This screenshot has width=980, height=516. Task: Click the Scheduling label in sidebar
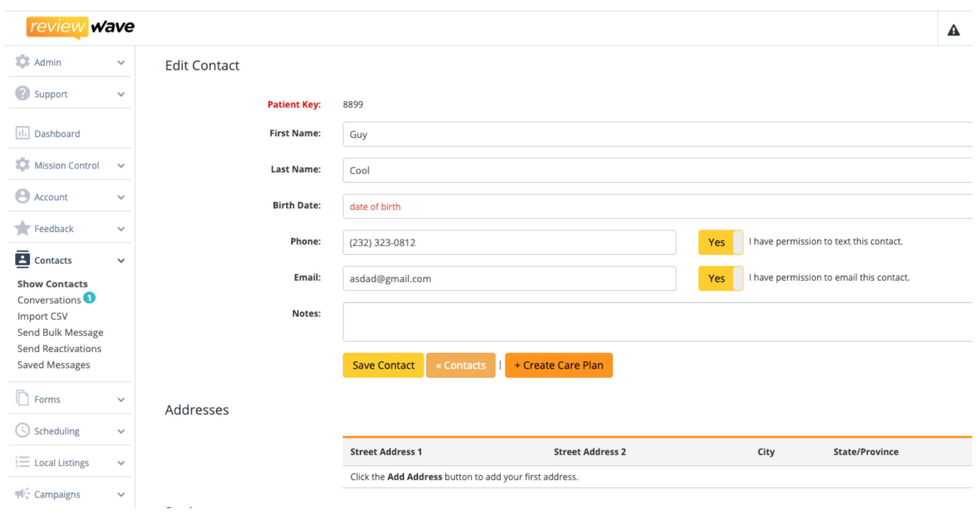tap(57, 431)
